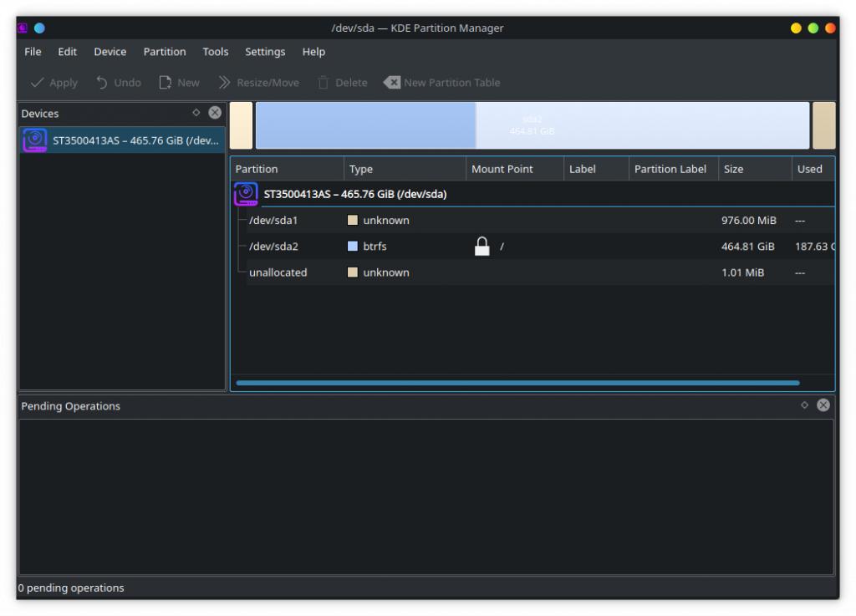
Task: Open the Tools menu
Action: tap(215, 52)
